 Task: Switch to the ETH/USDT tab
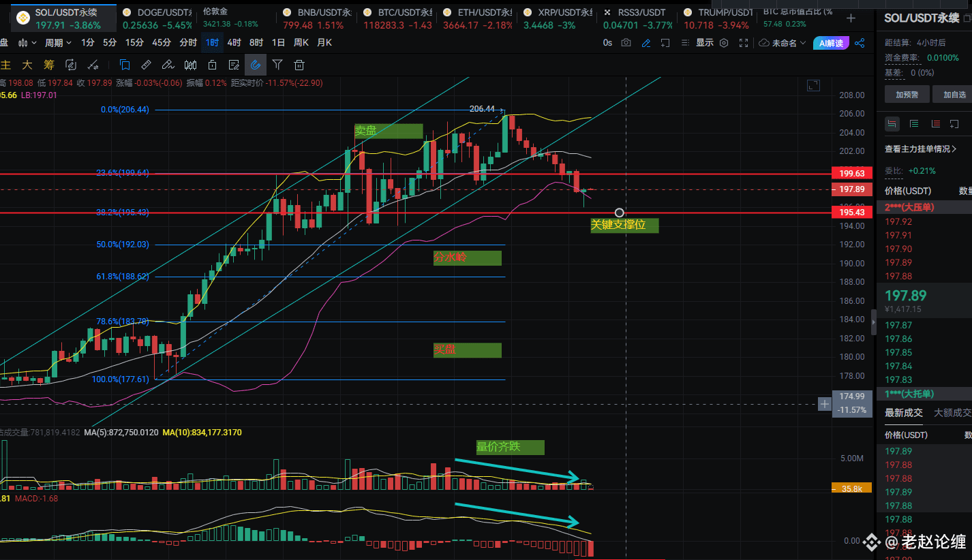pyautogui.click(x=477, y=18)
